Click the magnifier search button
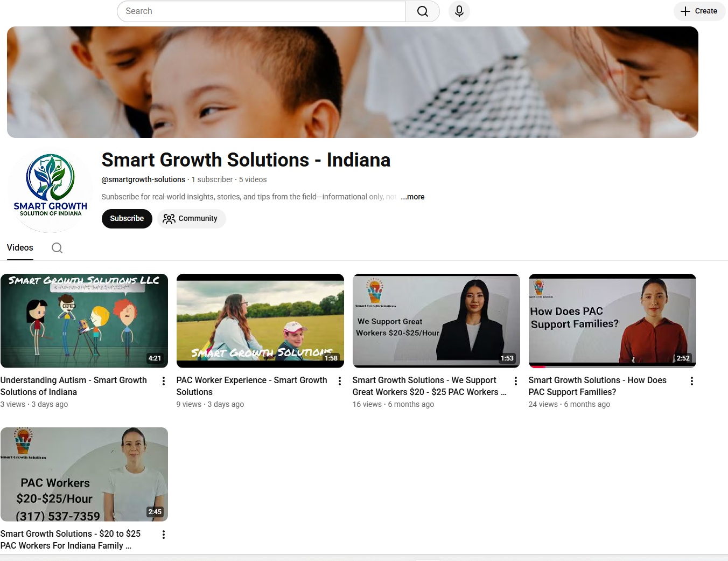Screen dimensions: 728x561 click(423, 11)
